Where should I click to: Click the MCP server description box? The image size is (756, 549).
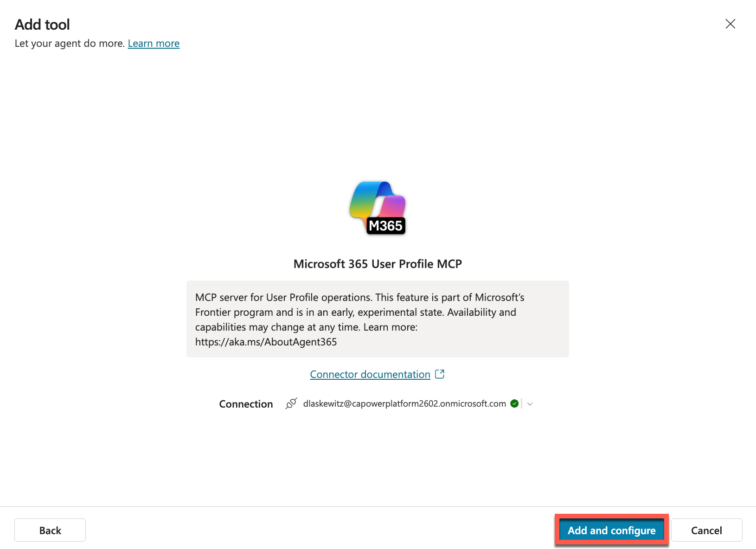(x=377, y=319)
